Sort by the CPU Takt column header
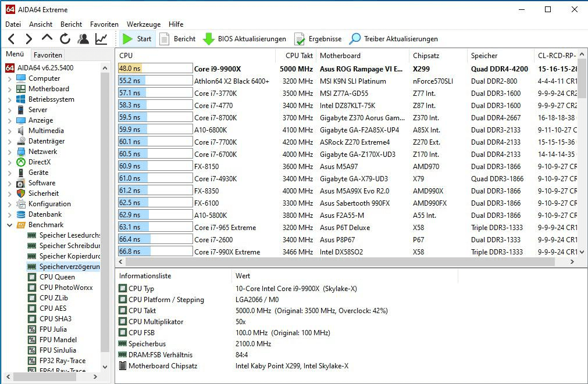 pos(296,55)
